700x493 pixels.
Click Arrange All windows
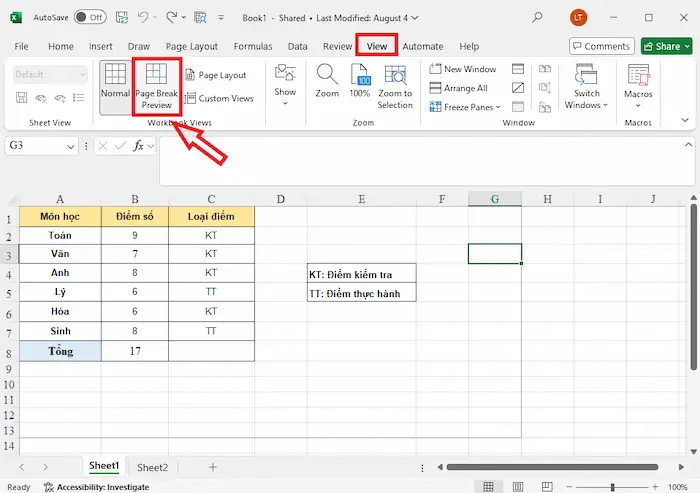point(458,88)
